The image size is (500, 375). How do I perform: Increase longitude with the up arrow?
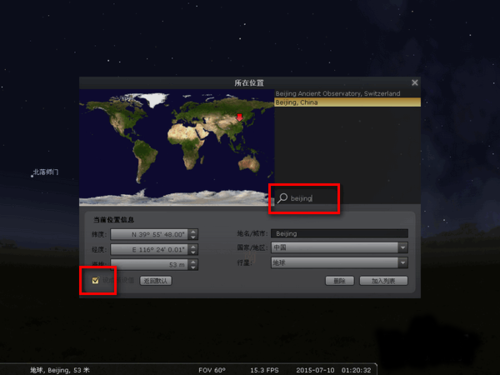point(193,247)
